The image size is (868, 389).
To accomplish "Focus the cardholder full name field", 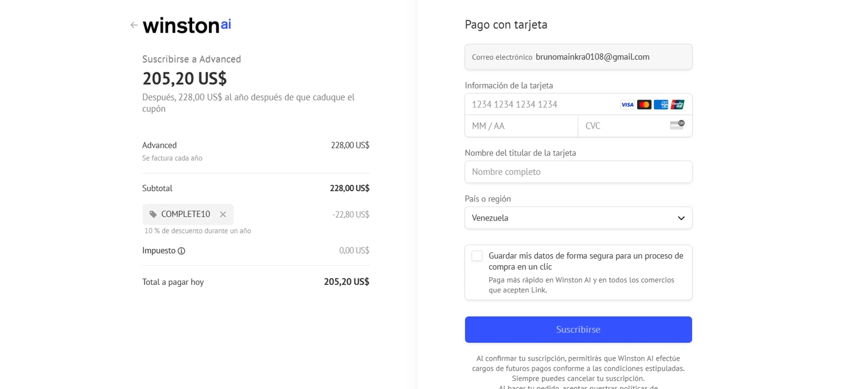I will (x=578, y=172).
